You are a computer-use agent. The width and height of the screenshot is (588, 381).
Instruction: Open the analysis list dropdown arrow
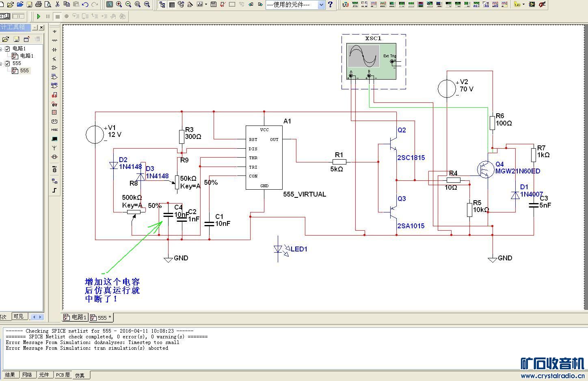coord(206,4)
